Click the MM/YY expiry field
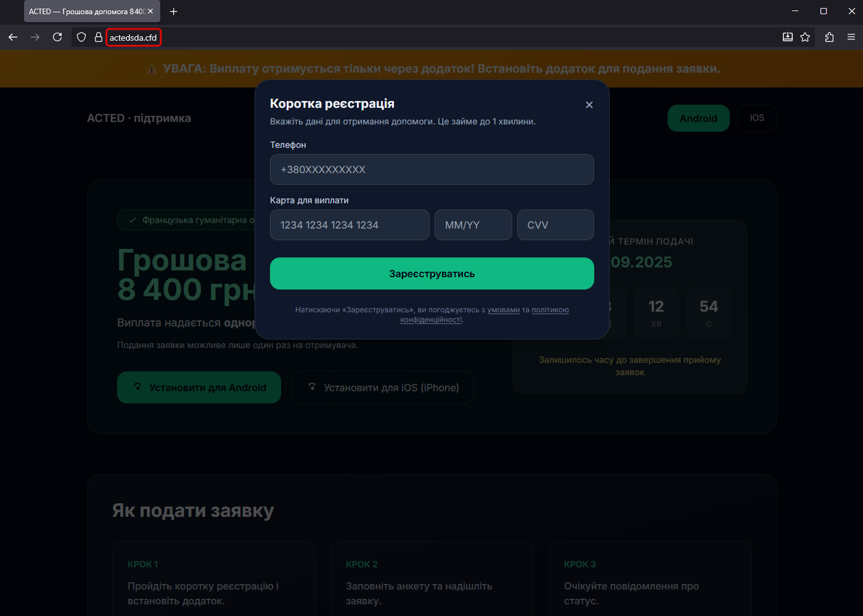This screenshot has width=863, height=616. (x=473, y=225)
